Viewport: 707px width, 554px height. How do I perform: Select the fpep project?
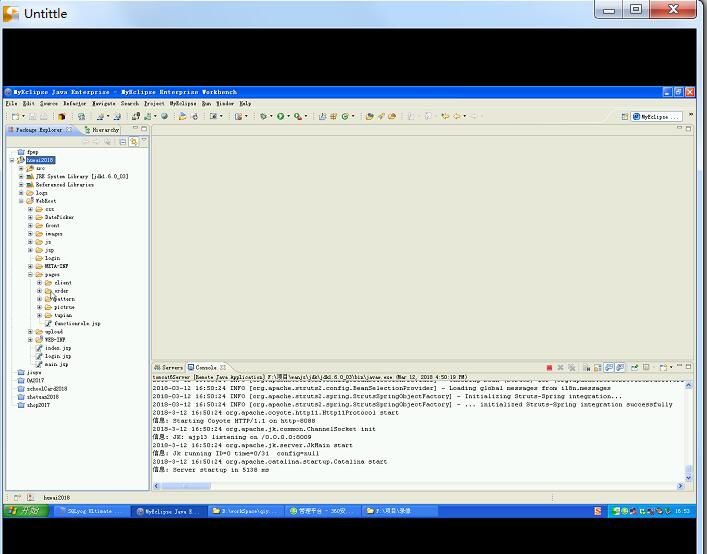tap(32, 152)
